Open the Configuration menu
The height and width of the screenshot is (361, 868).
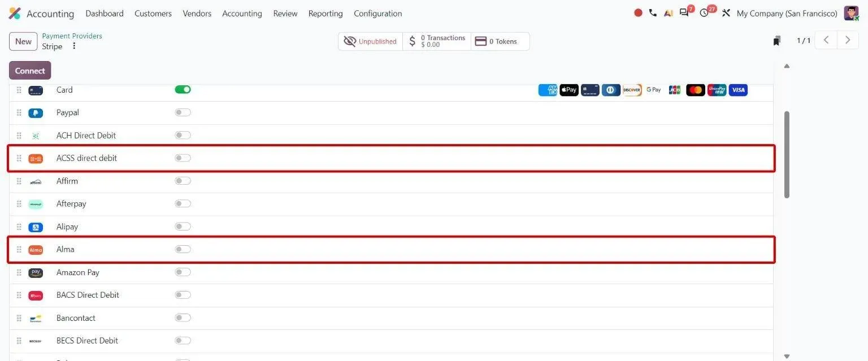pyautogui.click(x=378, y=14)
